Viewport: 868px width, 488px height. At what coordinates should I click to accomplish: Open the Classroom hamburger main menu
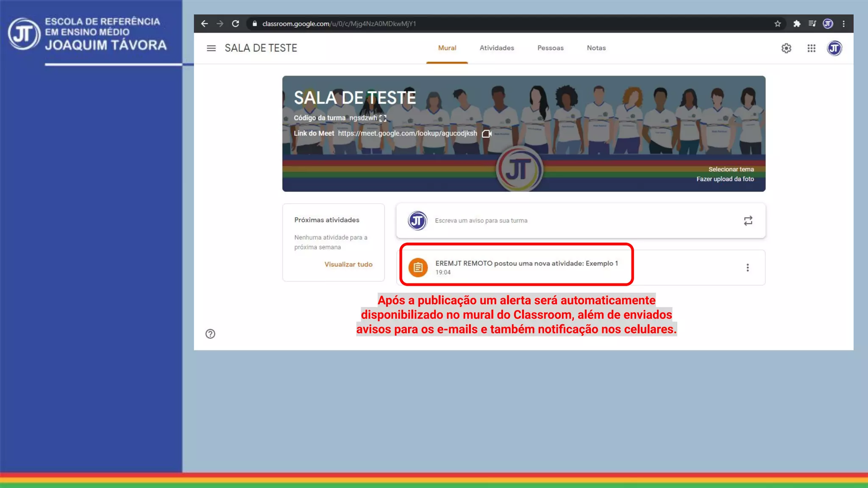[211, 48]
